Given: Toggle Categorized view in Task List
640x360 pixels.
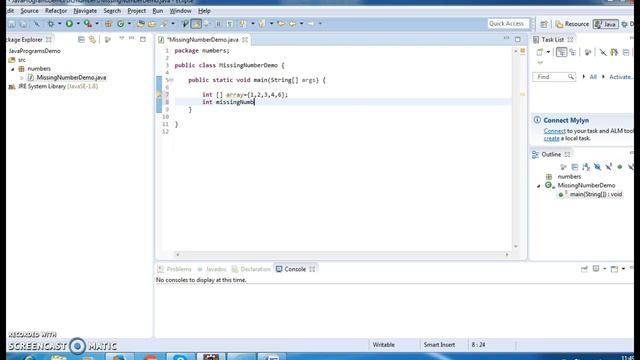Looking at the screenshot, I should [x=562, y=52].
